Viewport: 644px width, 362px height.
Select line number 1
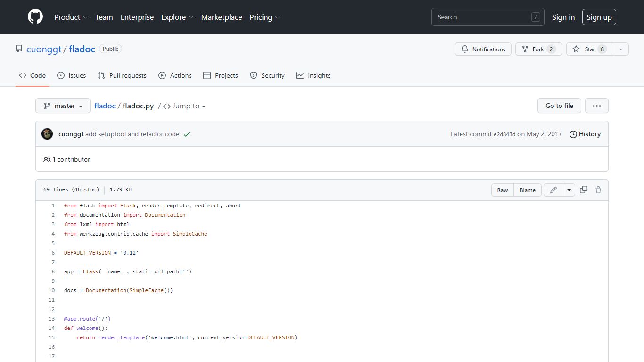click(53, 206)
